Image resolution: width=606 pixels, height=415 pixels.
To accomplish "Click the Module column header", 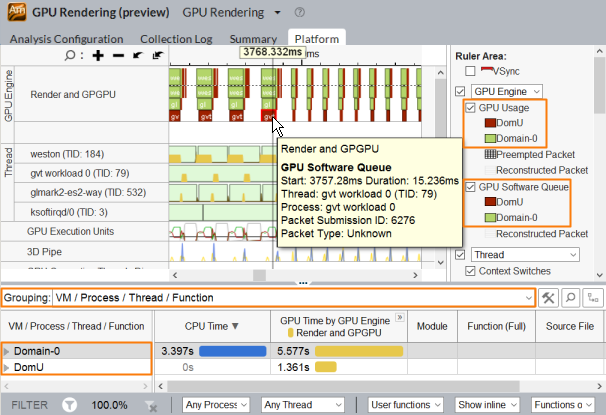I will click(432, 327).
